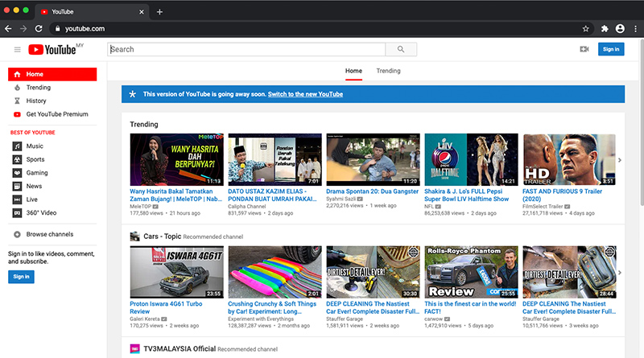Open This is the finest car title

pyautogui.click(x=470, y=307)
